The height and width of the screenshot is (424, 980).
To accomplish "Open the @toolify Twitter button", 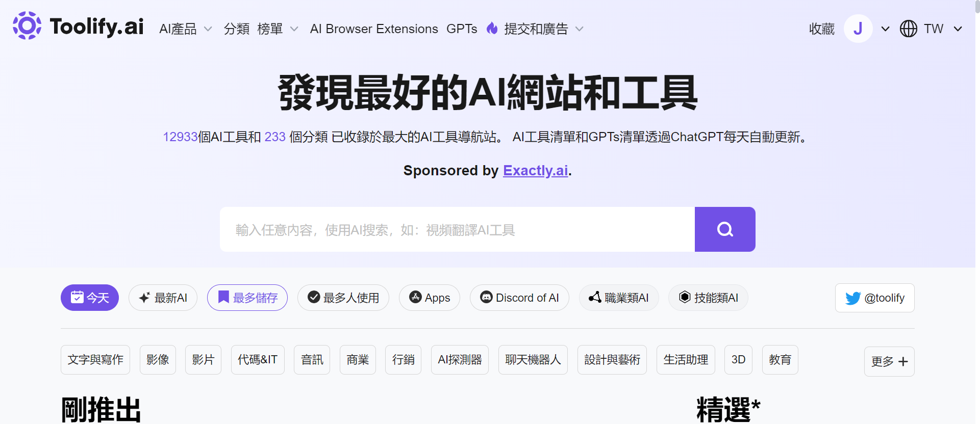I will (875, 298).
